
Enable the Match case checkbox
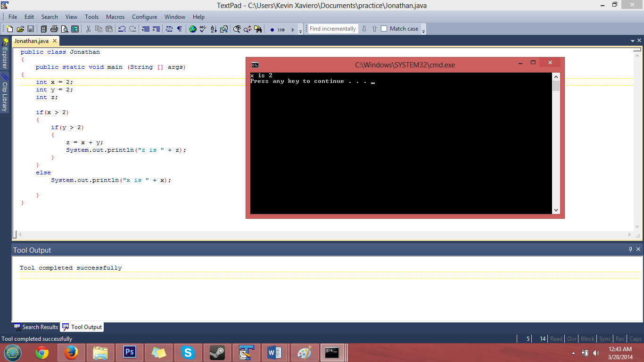tap(384, 29)
